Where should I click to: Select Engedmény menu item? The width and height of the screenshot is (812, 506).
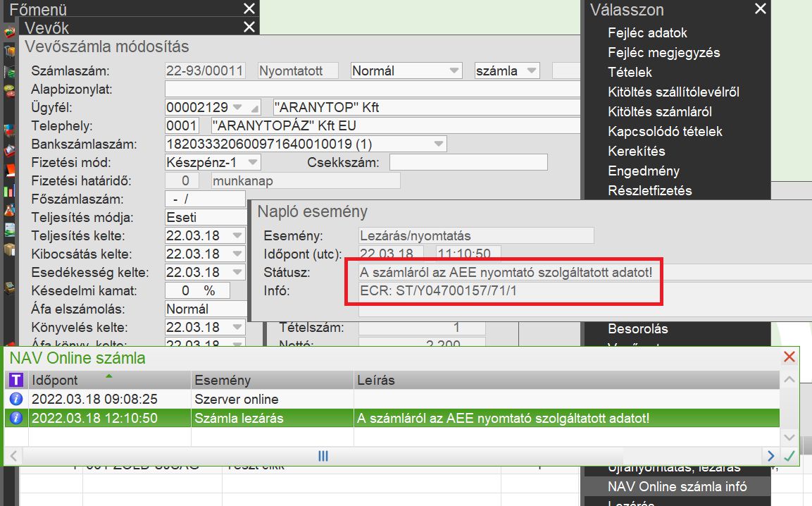click(644, 171)
